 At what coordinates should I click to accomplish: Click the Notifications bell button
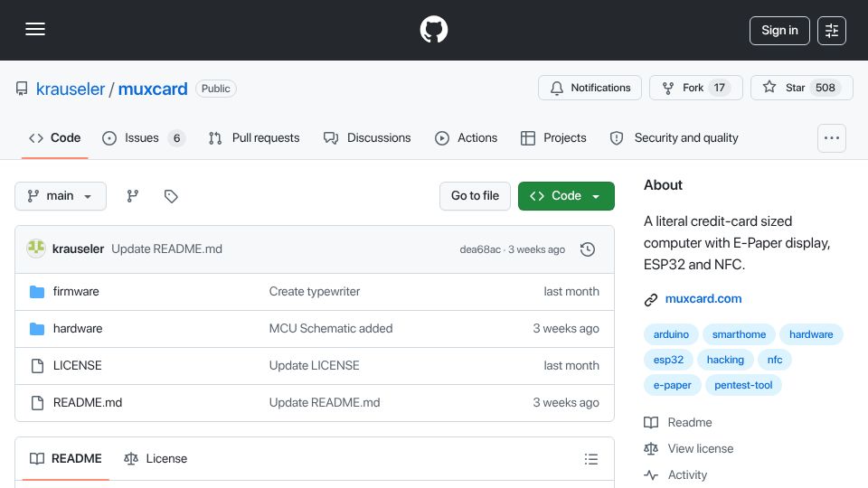(590, 88)
